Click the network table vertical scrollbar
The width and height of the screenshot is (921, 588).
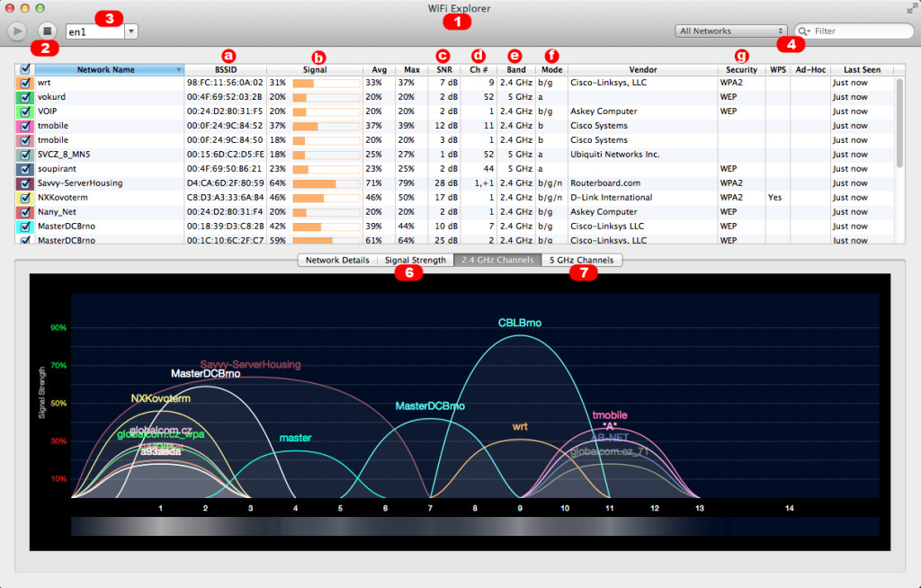[899, 117]
